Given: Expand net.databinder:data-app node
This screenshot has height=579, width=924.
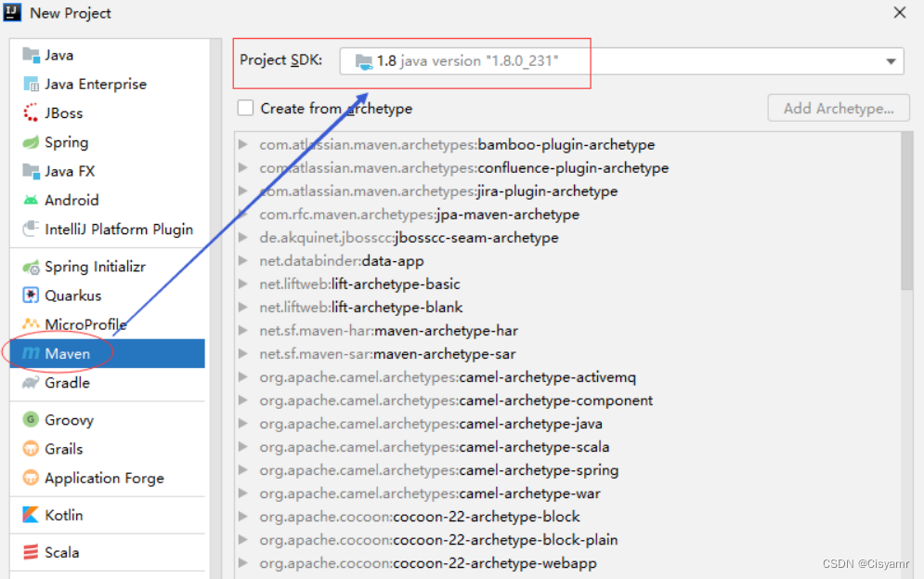Looking at the screenshot, I should (242, 260).
